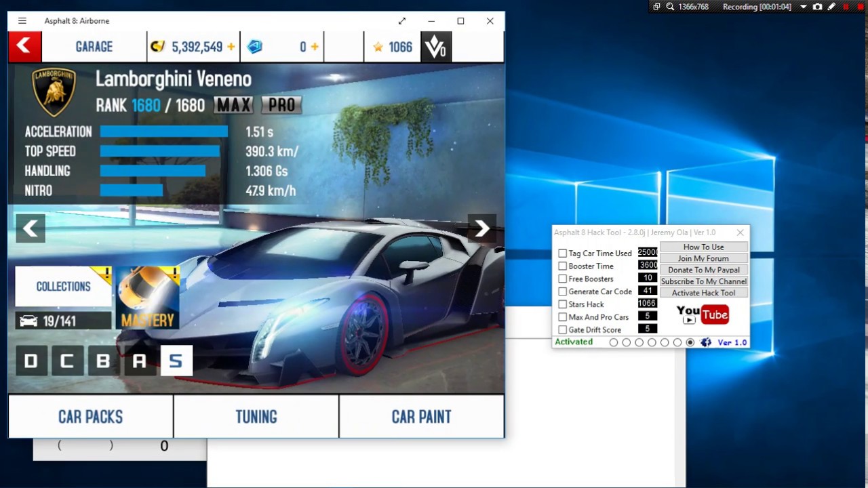Image resolution: width=868 pixels, height=488 pixels.
Task: Check Max And Pro Cars
Action: 562,317
